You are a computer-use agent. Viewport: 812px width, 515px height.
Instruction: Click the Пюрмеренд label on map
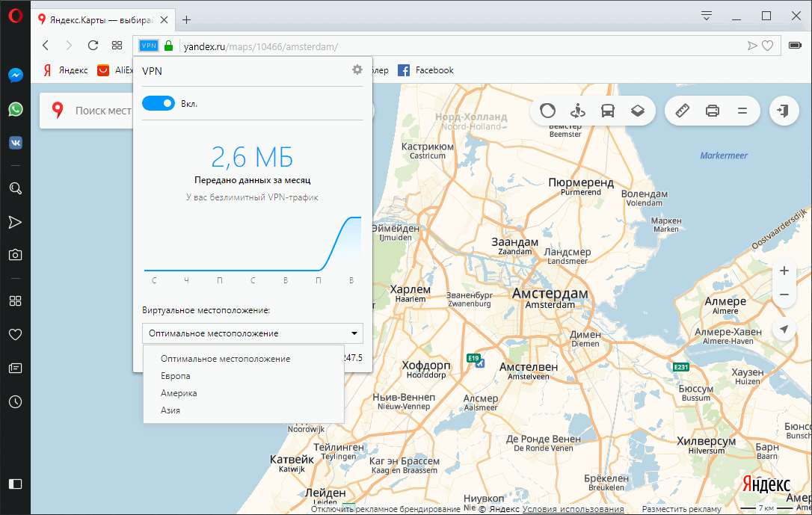pos(581,182)
